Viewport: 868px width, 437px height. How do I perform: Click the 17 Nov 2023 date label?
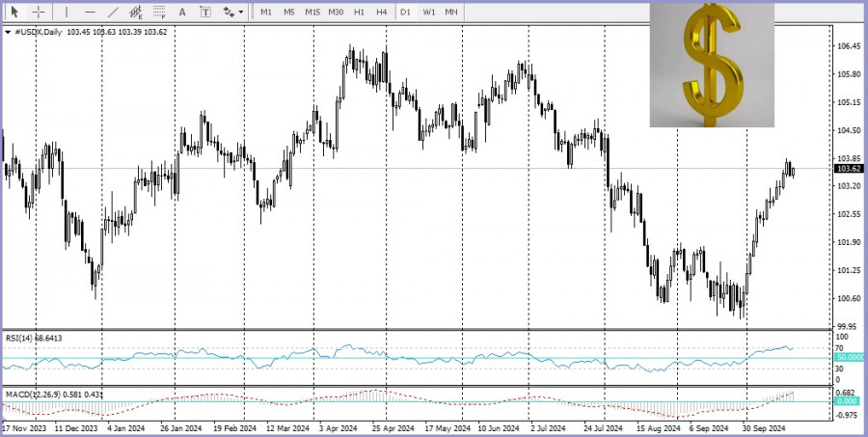pyautogui.click(x=24, y=428)
